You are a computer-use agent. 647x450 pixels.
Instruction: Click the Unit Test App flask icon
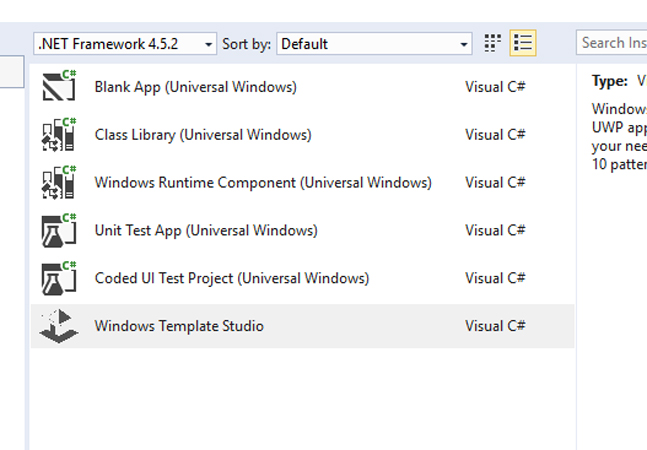coord(59,231)
